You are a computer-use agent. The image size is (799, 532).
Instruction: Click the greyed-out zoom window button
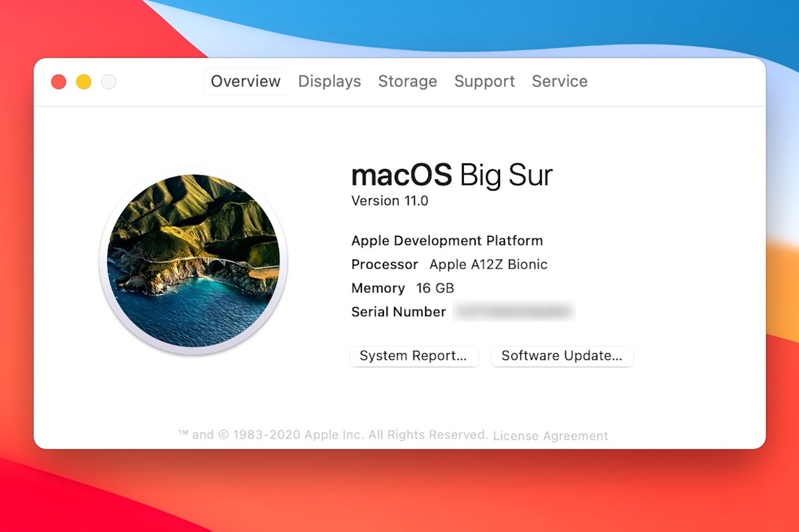[x=109, y=82]
